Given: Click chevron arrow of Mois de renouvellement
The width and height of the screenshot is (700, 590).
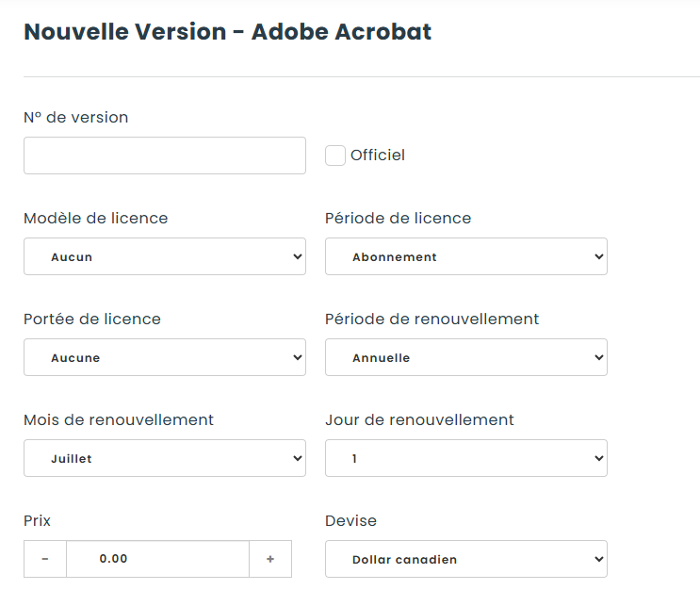Looking at the screenshot, I should pyautogui.click(x=298, y=458).
